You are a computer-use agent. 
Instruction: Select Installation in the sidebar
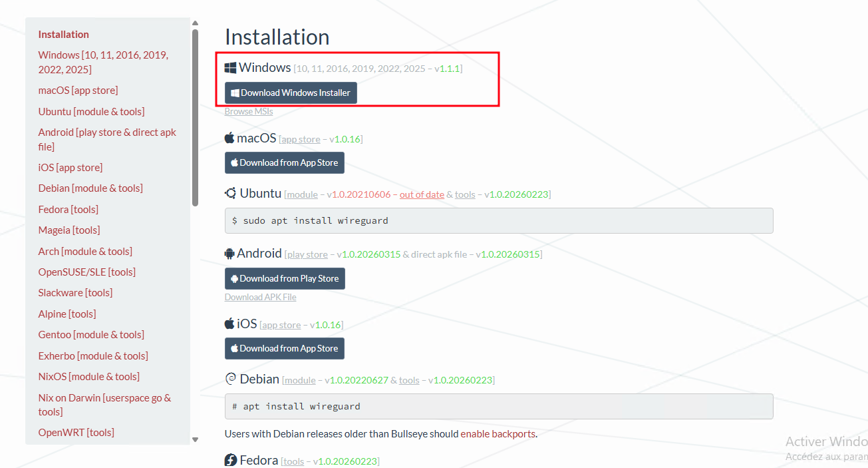point(64,35)
